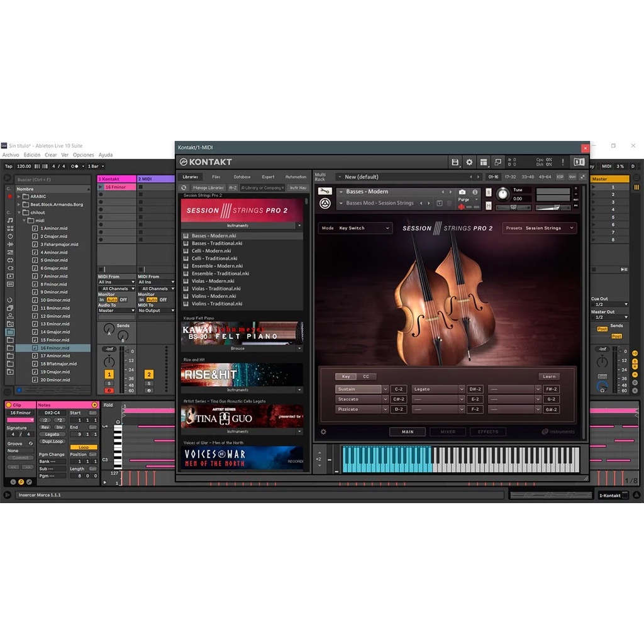The width and height of the screenshot is (644, 644).
Task: Enable the yellow Loop toggle in clip view
Action: click(x=84, y=447)
